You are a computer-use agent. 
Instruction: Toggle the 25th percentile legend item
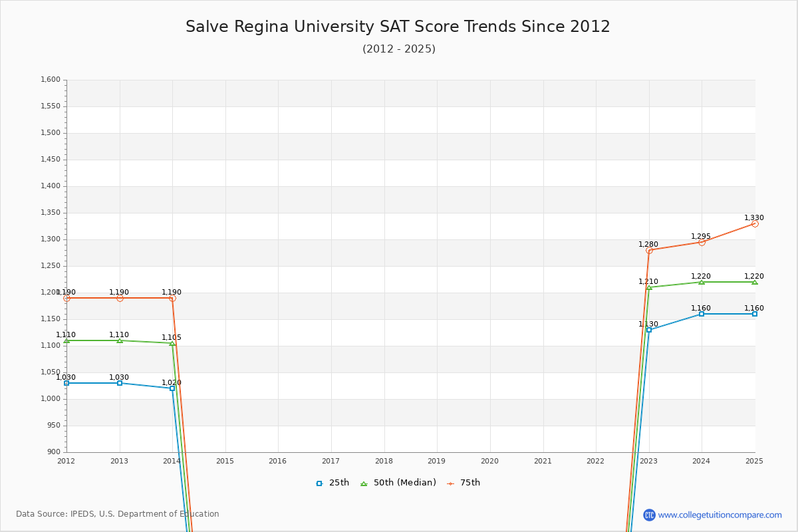coord(332,483)
